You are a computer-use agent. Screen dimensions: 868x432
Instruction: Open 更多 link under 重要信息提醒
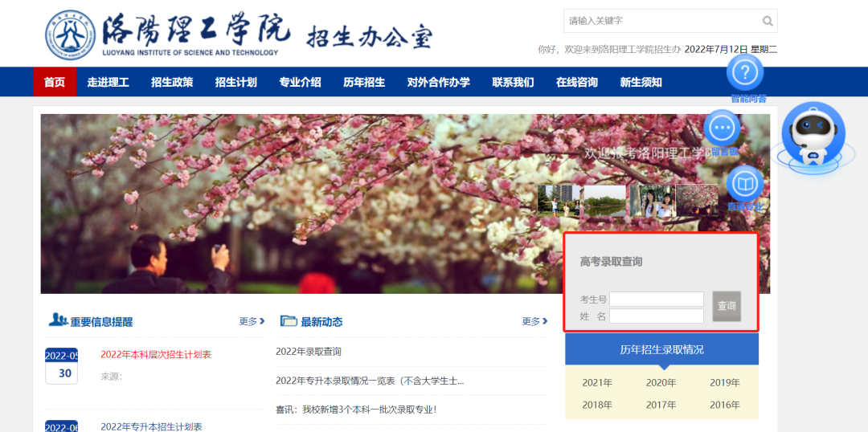[252, 321]
